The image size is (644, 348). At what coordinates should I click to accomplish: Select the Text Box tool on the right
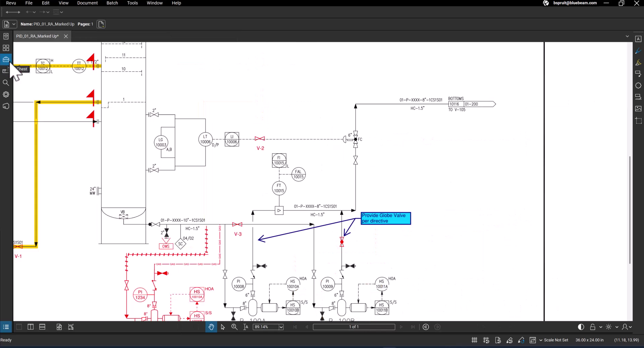[x=639, y=39]
